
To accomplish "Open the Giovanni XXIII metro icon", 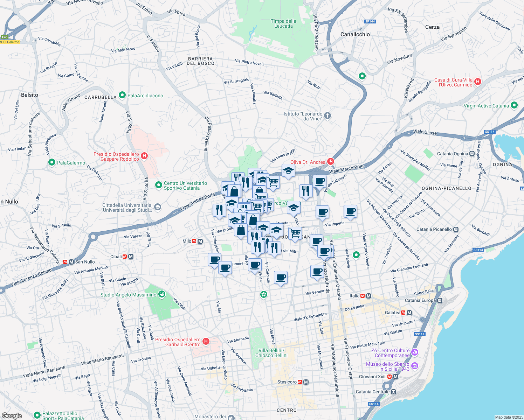I will tap(396, 377).
